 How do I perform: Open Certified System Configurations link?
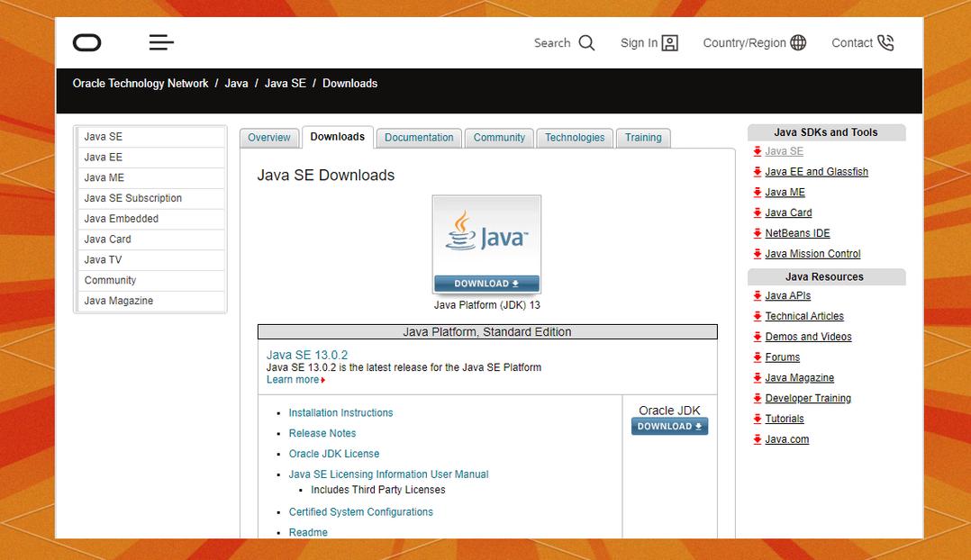[x=360, y=511]
